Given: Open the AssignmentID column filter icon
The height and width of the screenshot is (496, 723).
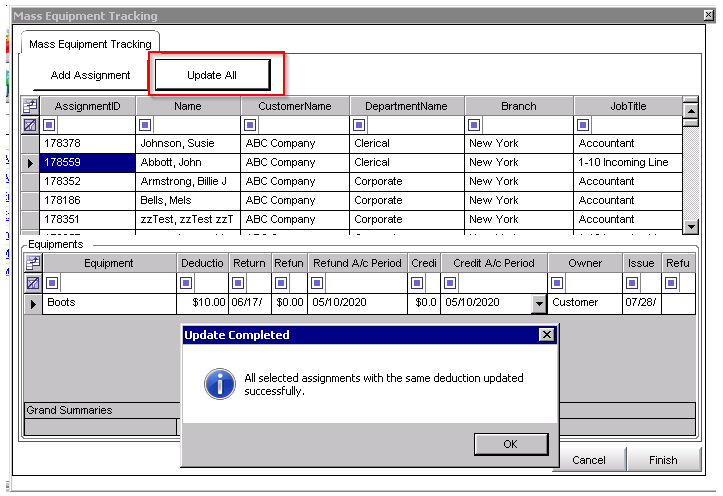Looking at the screenshot, I should pyautogui.click(x=49, y=125).
